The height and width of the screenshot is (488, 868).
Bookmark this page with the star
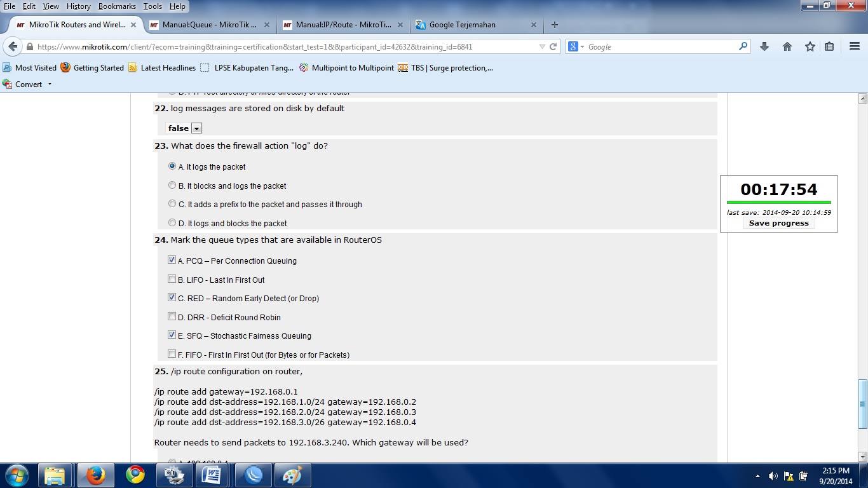pos(810,46)
